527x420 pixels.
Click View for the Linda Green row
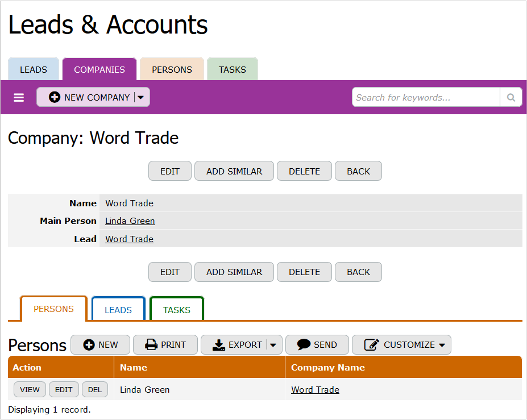pos(30,389)
